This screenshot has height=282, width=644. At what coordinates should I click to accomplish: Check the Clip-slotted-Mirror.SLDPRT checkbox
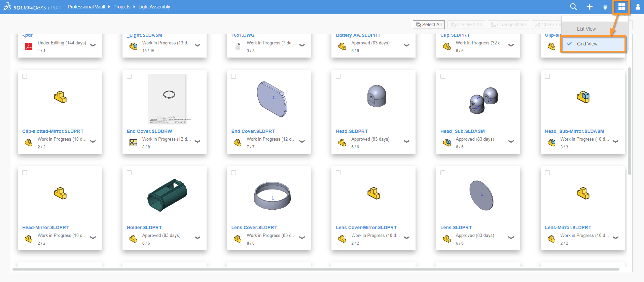25,76
